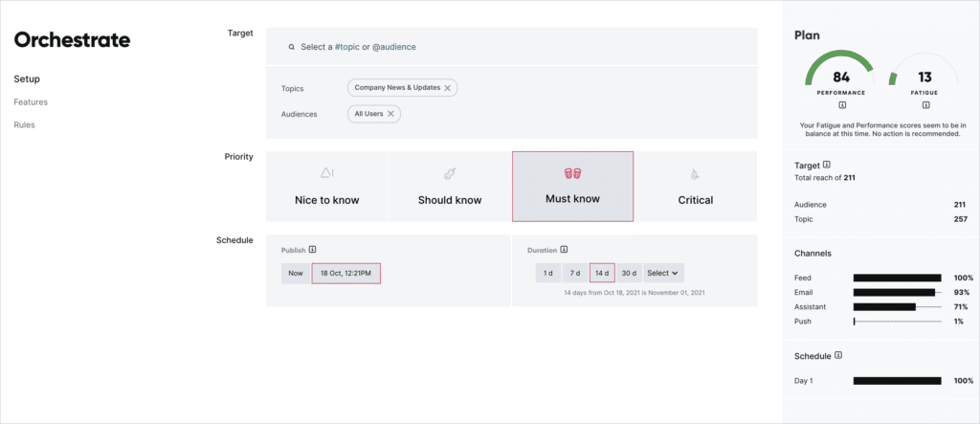Focus the Target search input field
Viewport: 980px width, 424px height.
click(x=511, y=46)
